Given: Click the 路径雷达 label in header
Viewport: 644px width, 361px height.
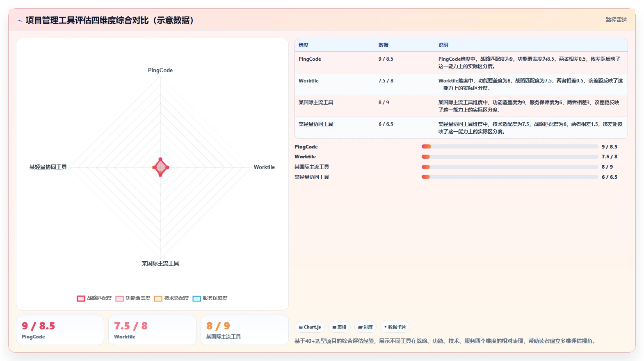Looking at the screenshot, I should coord(616,20).
